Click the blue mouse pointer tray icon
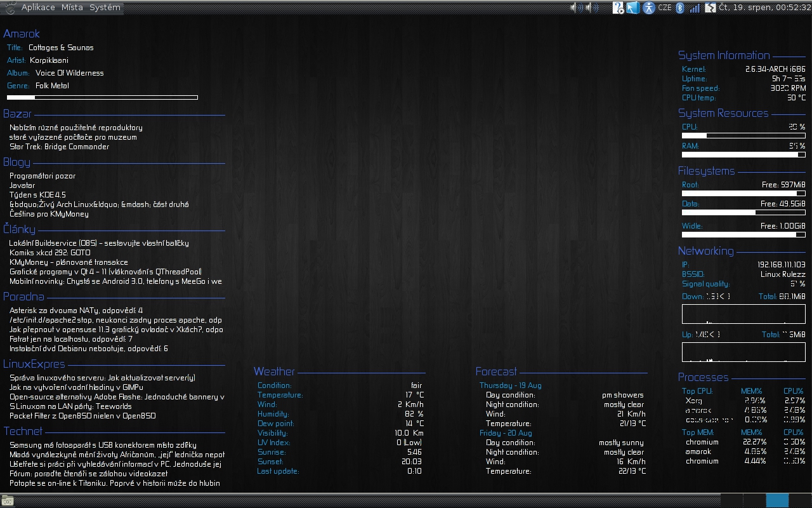Image resolution: width=812 pixels, height=508 pixels. [x=632, y=8]
